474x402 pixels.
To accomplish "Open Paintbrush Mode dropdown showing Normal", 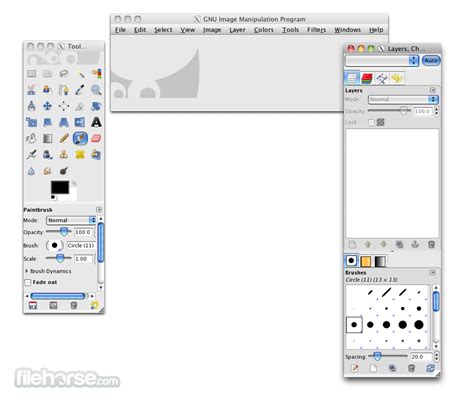I will click(71, 220).
